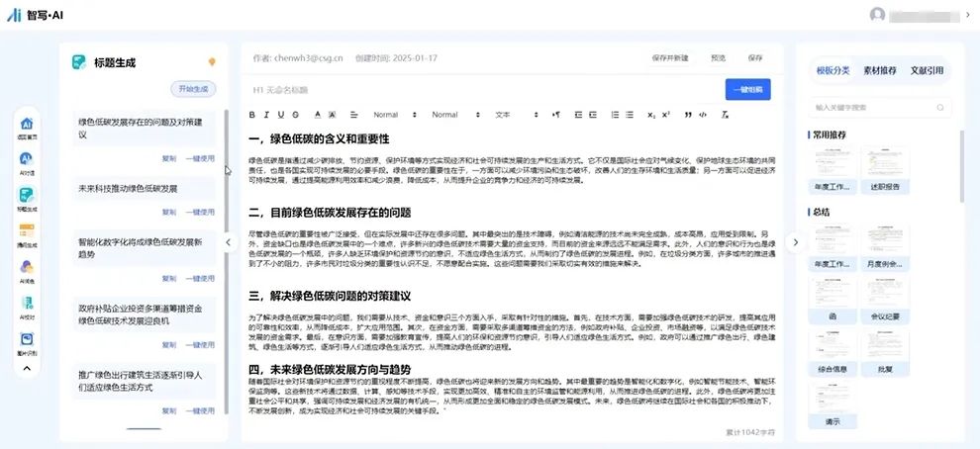Screen dimensions: 980x449
Task: Apply strikethrough formatting
Action: pyautogui.click(x=294, y=115)
